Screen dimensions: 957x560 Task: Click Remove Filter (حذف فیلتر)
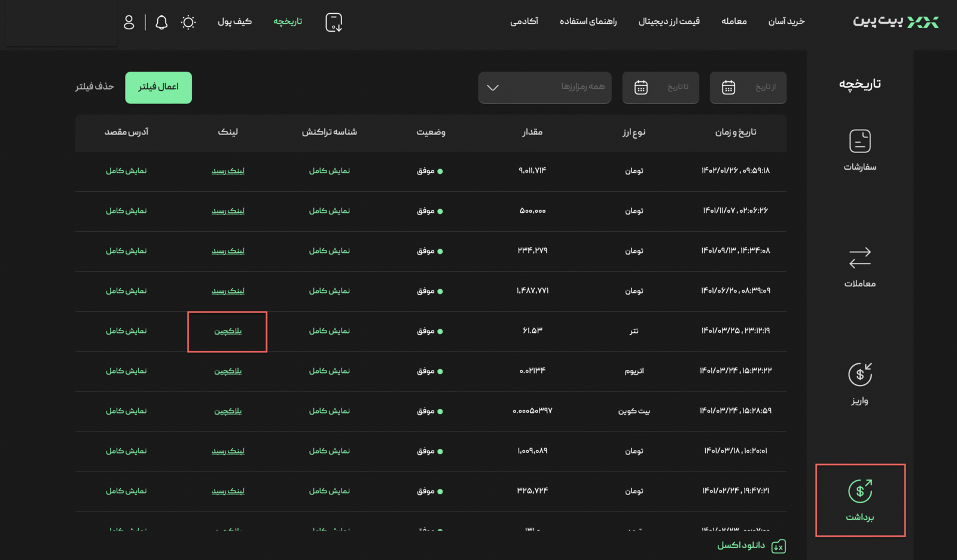pos(95,87)
